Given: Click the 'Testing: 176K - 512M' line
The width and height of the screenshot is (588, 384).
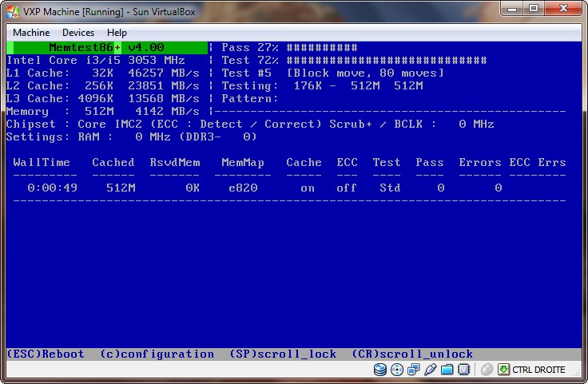Looking at the screenshot, I should pos(322,85).
